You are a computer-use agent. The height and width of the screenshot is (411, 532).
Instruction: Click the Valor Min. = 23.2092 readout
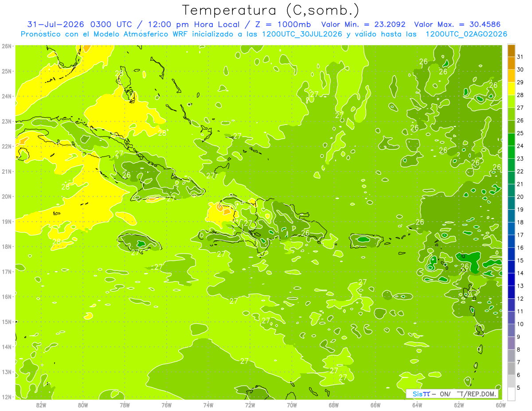[x=363, y=24]
